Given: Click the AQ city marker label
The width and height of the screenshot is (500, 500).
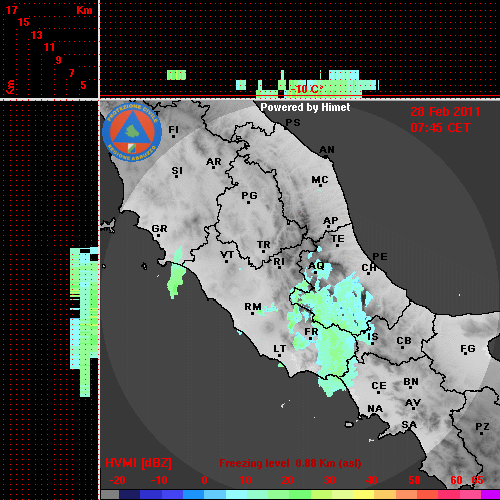Looking at the screenshot, I should coord(316,267).
